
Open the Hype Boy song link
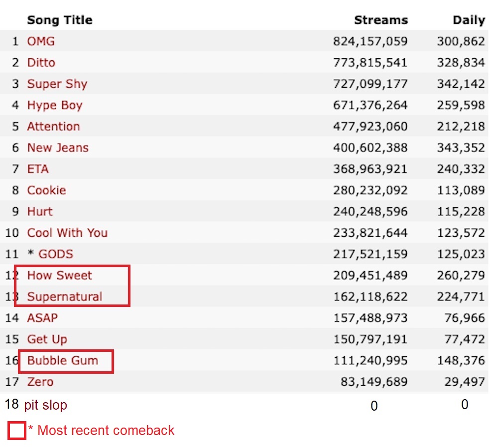pyautogui.click(x=55, y=105)
